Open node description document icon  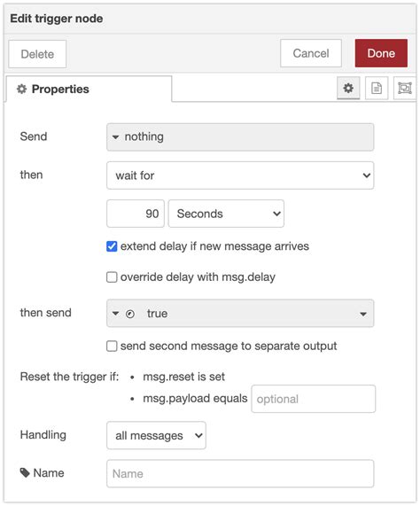coord(377,88)
